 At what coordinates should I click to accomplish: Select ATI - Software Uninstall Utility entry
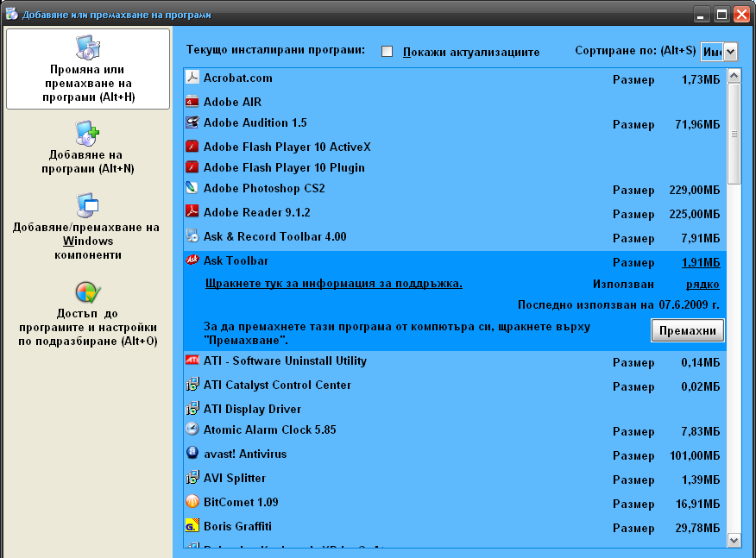pos(455,361)
